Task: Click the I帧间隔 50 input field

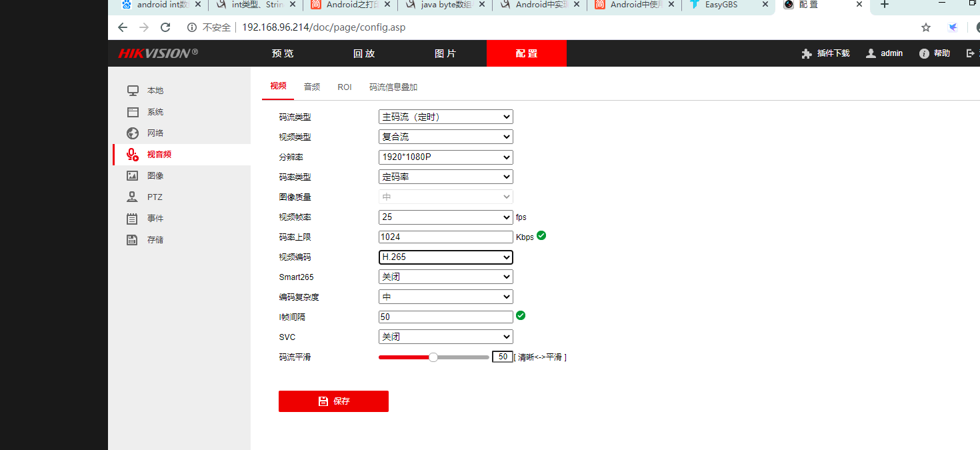Action: click(446, 317)
